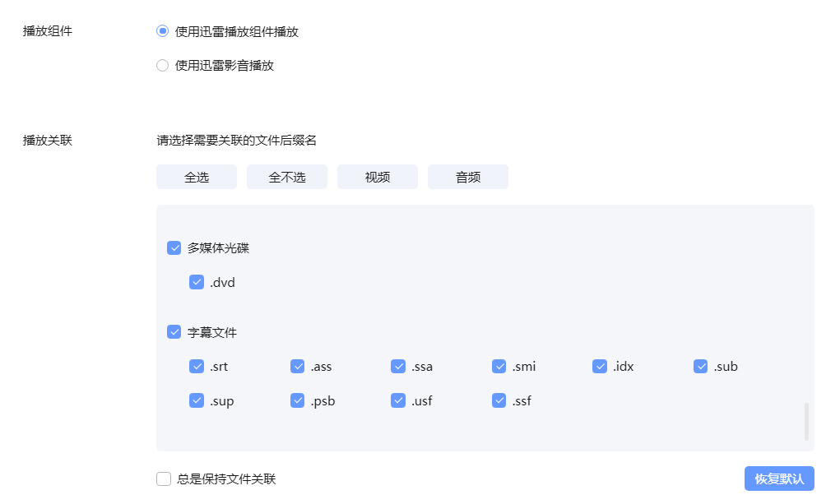826x504 pixels.
Task: Uncheck the .smi checkbox
Action: coord(499,366)
